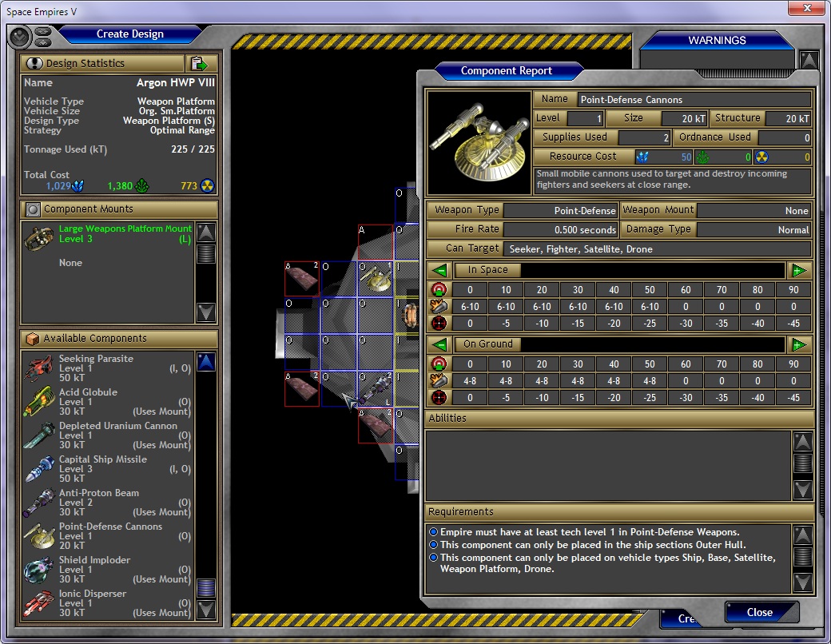Click the In Space damage icon

point(439,306)
